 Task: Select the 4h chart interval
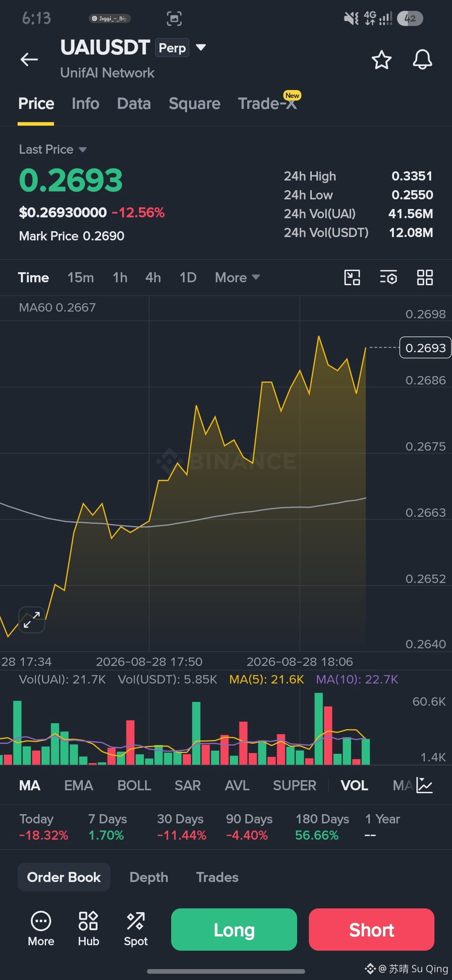153,277
